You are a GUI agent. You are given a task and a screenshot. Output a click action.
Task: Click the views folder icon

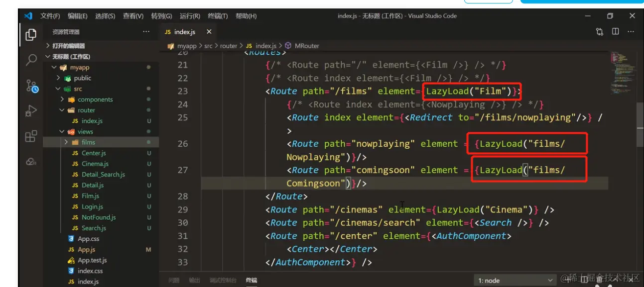(70, 132)
